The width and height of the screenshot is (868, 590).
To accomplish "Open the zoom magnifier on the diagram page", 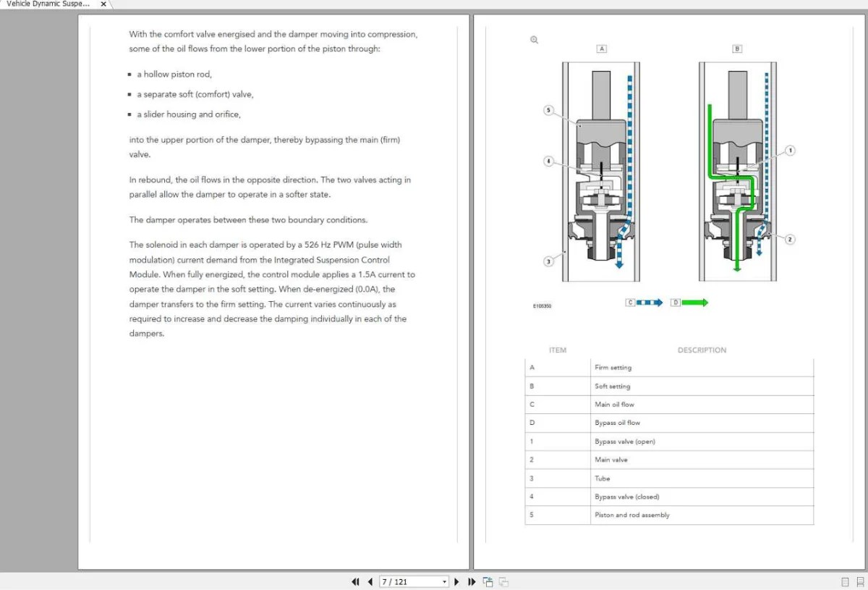I will coord(533,40).
